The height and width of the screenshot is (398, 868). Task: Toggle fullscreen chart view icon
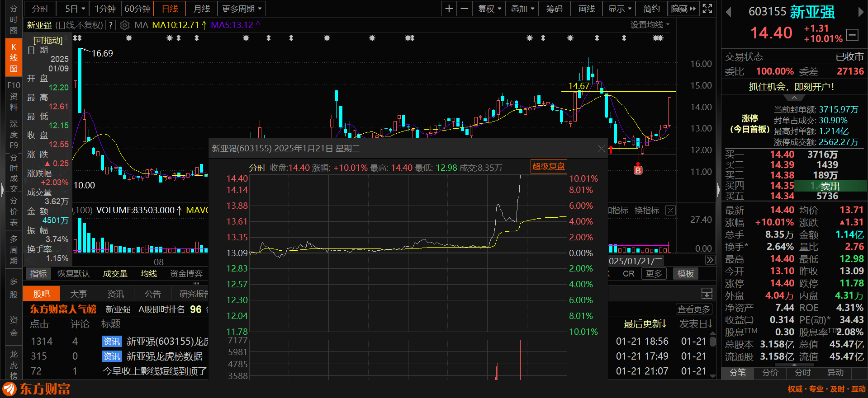point(707,9)
